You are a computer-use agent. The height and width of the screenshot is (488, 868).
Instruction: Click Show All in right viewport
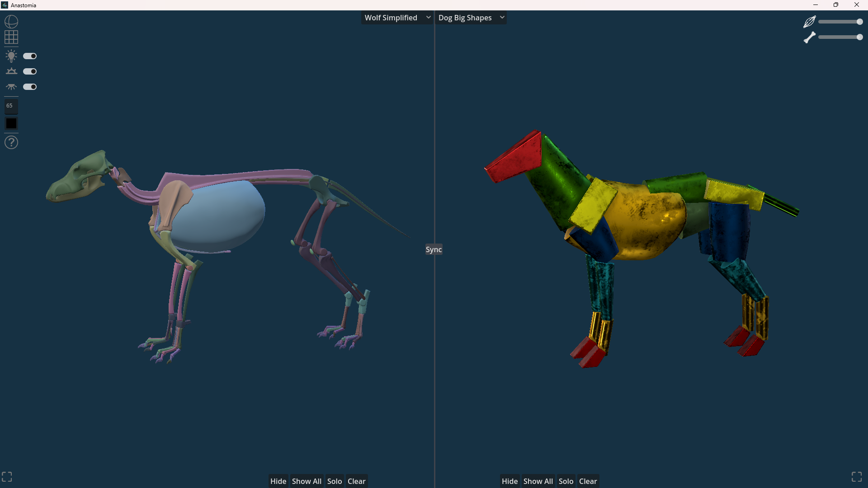(x=538, y=481)
